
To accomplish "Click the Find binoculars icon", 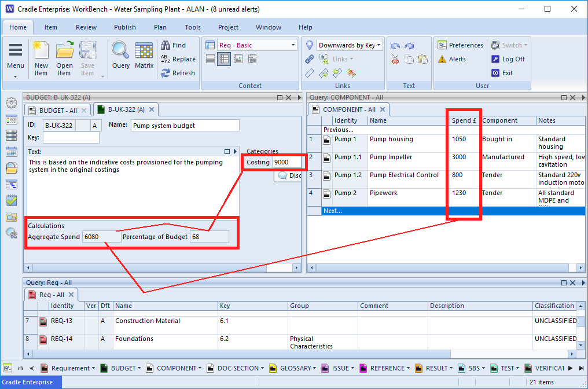I will pyautogui.click(x=166, y=45).
